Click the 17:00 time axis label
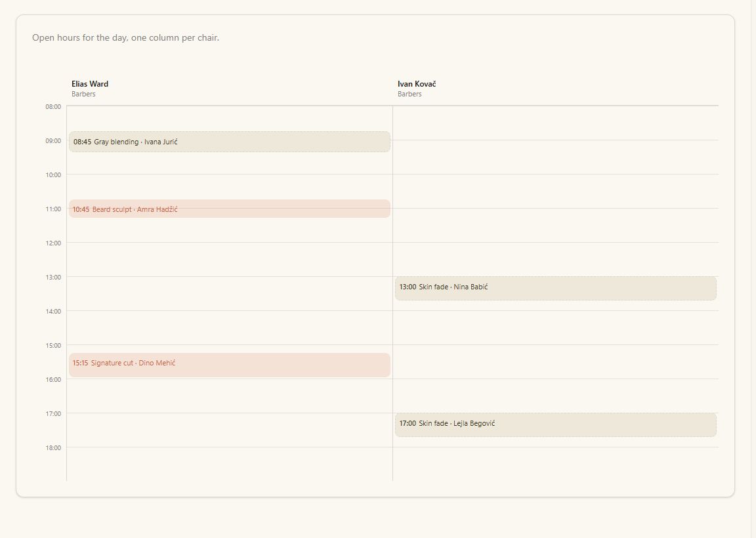 pos(54,413)
